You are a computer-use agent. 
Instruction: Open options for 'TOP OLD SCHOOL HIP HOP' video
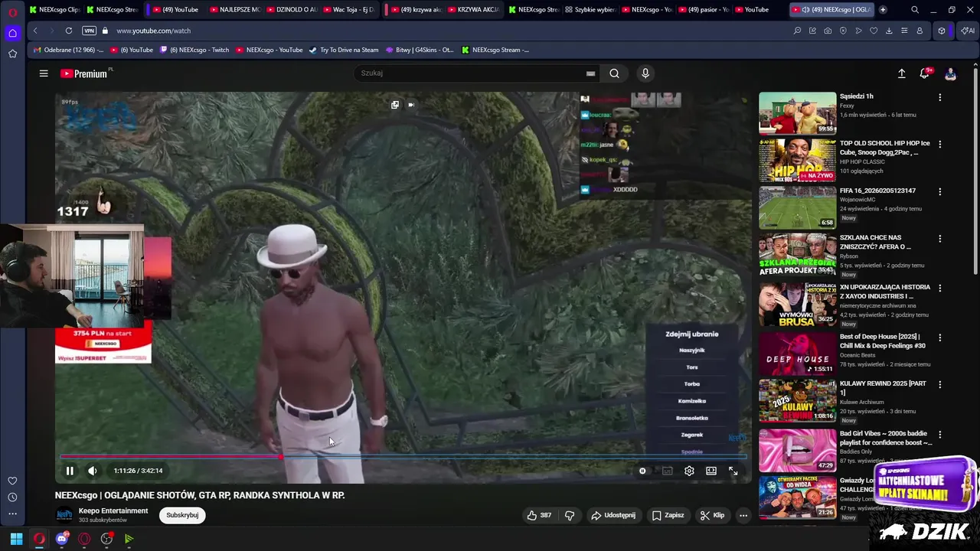click(939, 144)
